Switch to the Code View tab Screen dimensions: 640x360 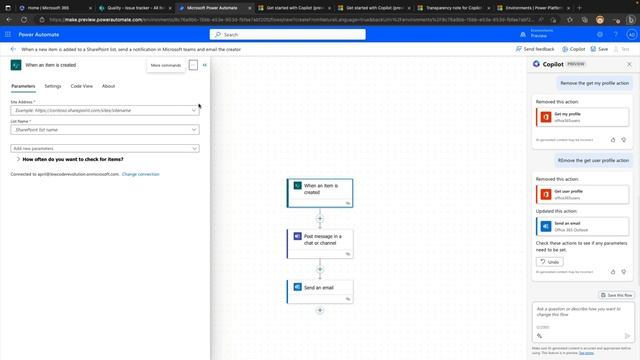click(x=82, y=86)
